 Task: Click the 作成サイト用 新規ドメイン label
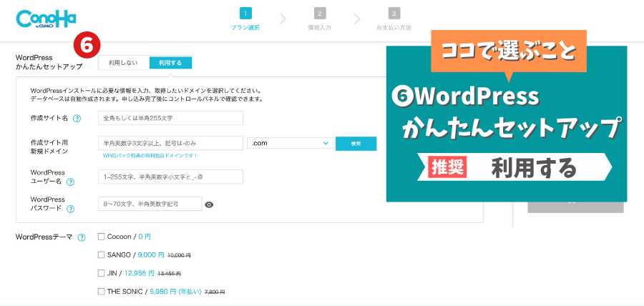49,147
